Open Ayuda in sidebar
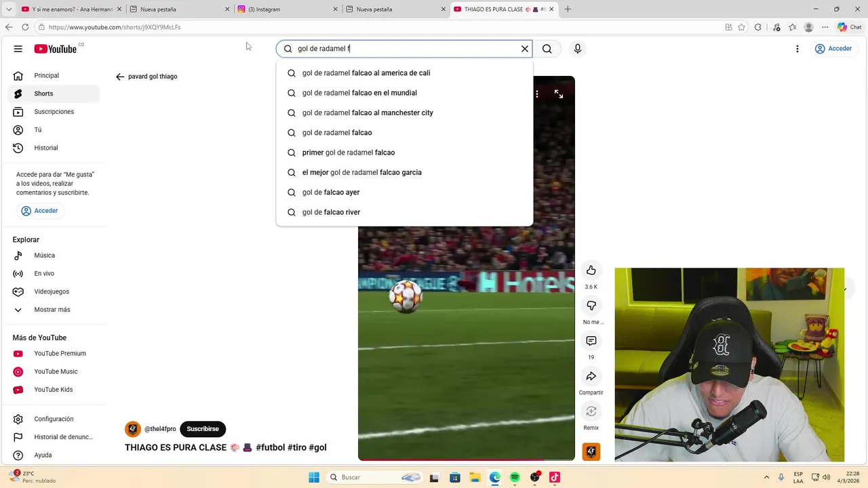 54,455
